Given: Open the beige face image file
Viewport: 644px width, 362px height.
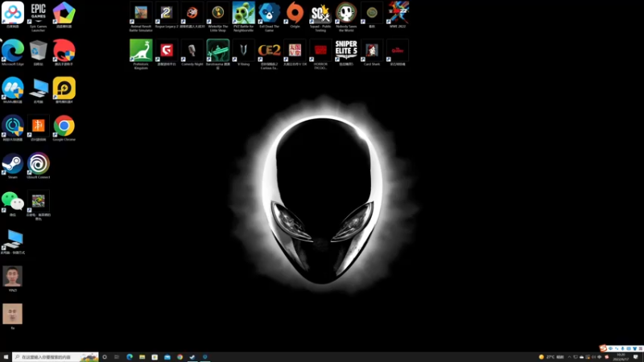Looking at the screenshot, I should 13,316.
